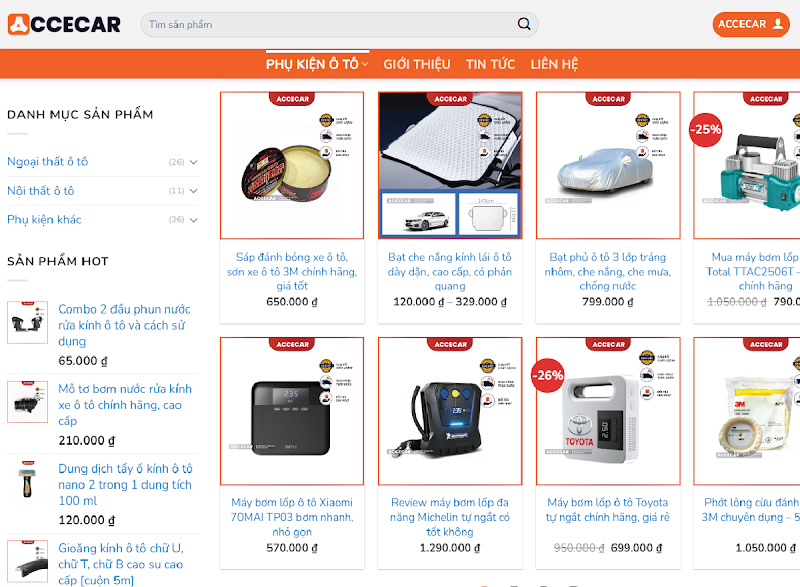800x587 pixels.
Task: Open Sáp đánh bóng xe ô tô product link
Action: click(292, 271)
